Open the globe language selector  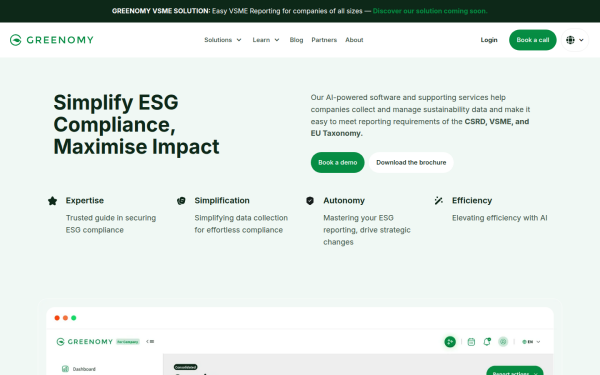coord(575,40)
